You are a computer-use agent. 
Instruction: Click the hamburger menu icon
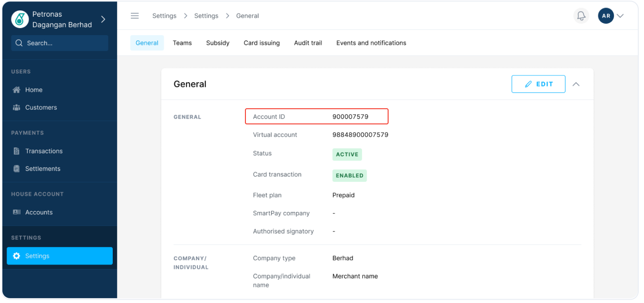[135, 16]
